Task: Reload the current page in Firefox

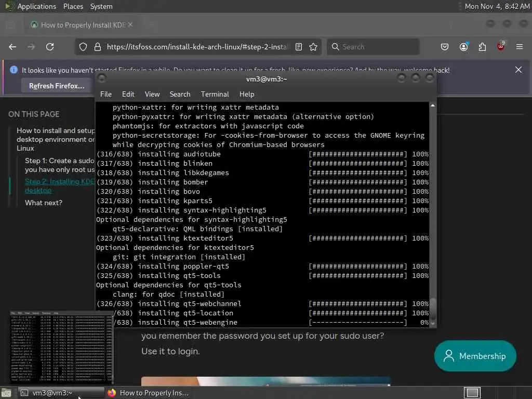Action: click(x=50, y=47)
